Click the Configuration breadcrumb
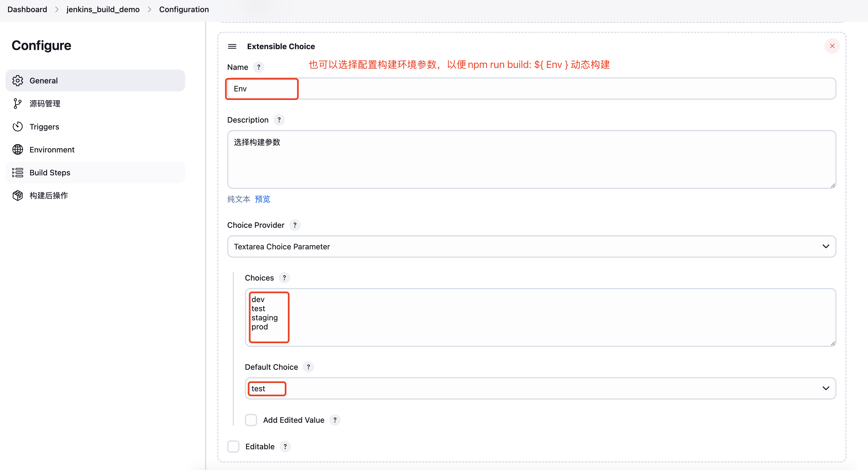The height and width of the screenshot is (470, 868). tap(184, 9)
